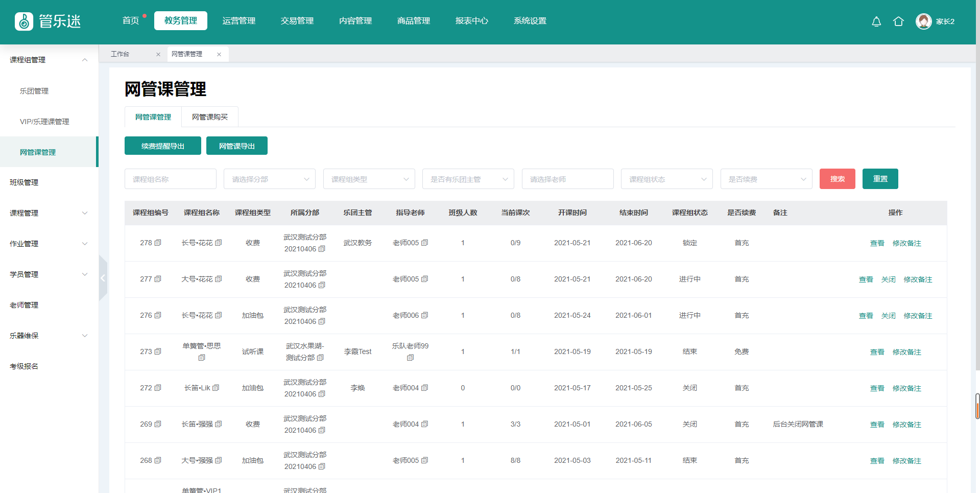980x493 pixels.
Task: Click 关闭 link for course 277
Action: click(888, 279)
